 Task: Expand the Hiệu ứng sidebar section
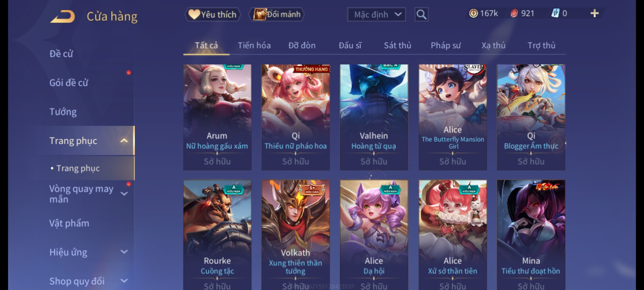point(124,252)
